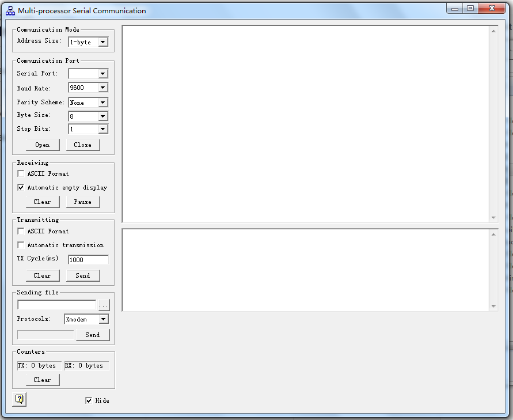Click the app icon in title bar
This screenshot has width=513, height=420.
(x=10, y=10)
